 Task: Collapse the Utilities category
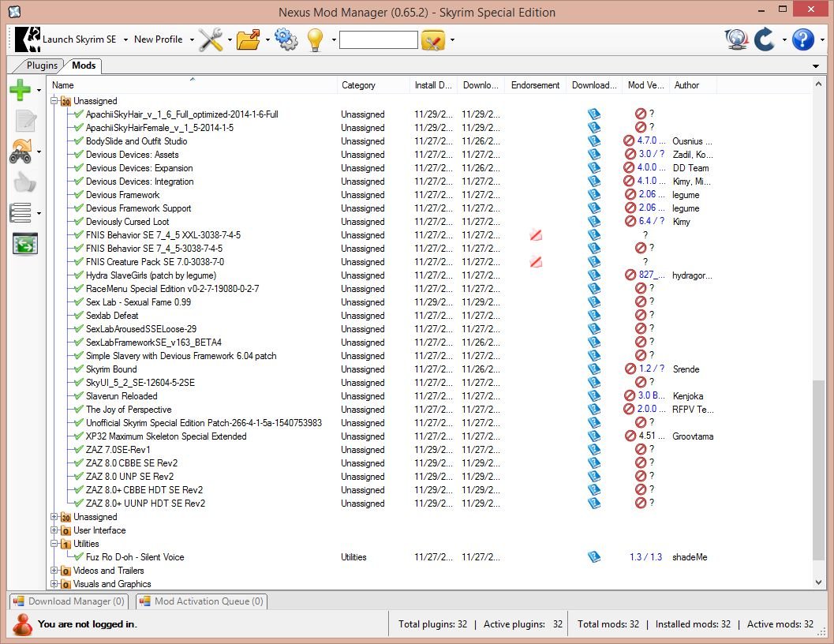point(54,543)
